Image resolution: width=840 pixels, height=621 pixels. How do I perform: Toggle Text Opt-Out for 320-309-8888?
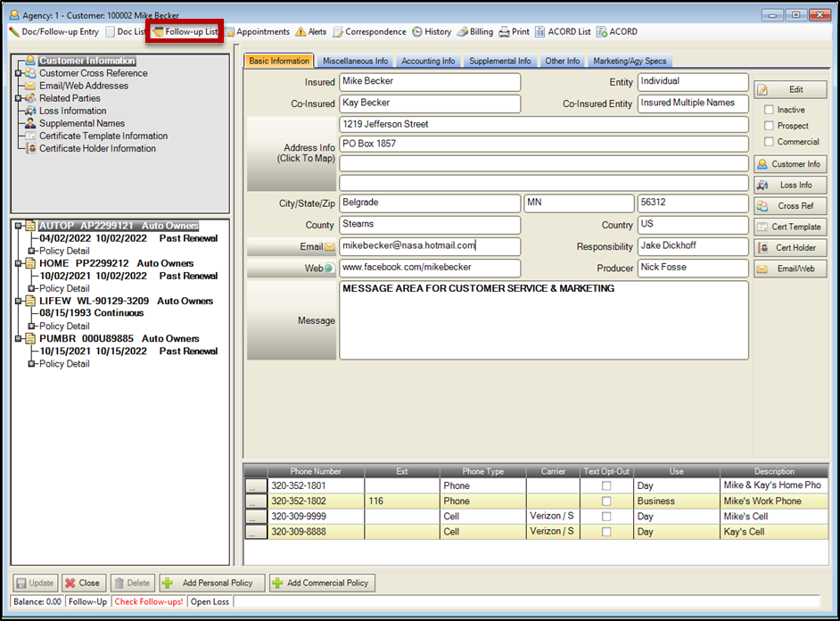[606, 532]
